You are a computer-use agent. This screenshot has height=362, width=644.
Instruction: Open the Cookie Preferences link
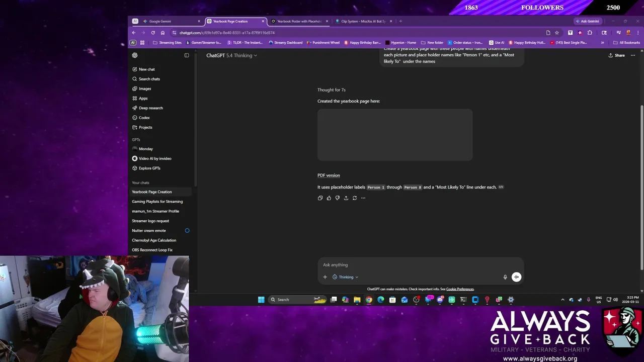pos(460,289)
